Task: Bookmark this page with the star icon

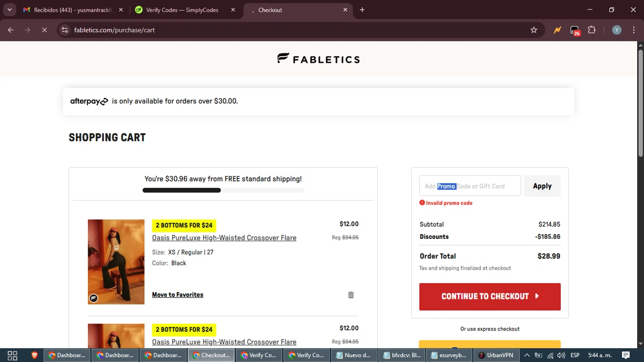Action: pyautogui.click(x=534, y=30)
